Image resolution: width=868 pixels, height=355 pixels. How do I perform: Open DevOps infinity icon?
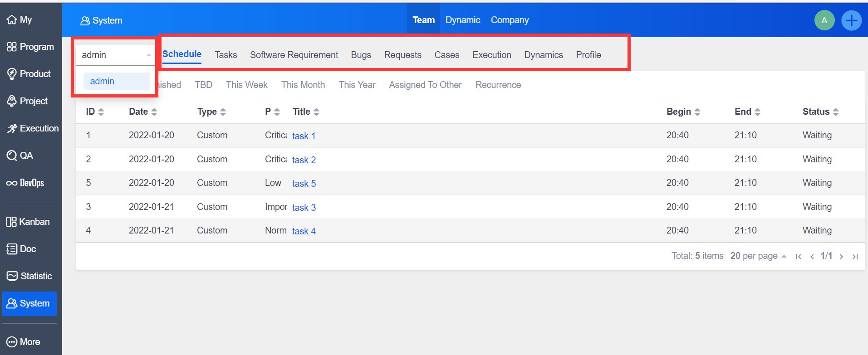(x=12, y=183)
